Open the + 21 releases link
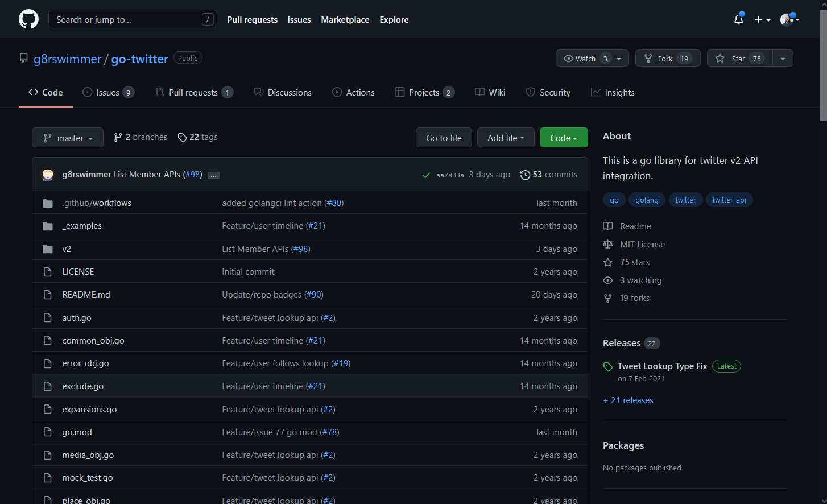Viewport: 827px width, 504px height. pos(628,400)
